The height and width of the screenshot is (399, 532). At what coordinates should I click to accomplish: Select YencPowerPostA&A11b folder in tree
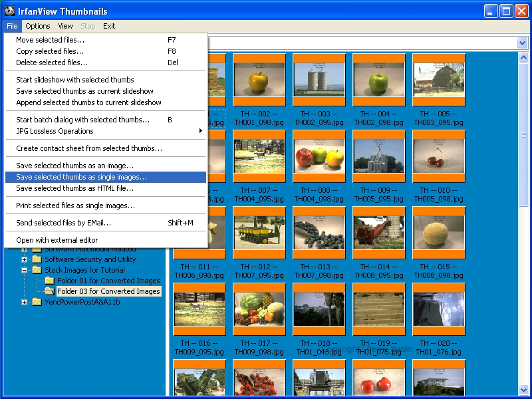(82, 302)
